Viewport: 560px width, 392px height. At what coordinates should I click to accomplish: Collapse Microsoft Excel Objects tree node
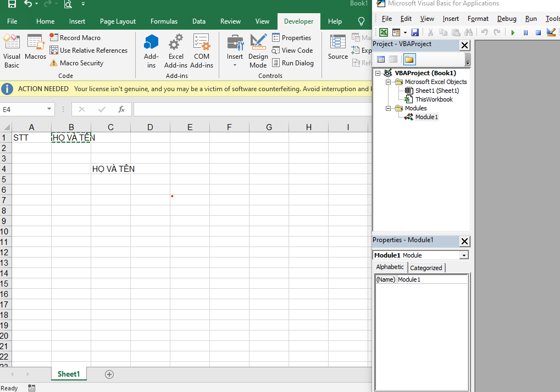[x=389, y=82]
